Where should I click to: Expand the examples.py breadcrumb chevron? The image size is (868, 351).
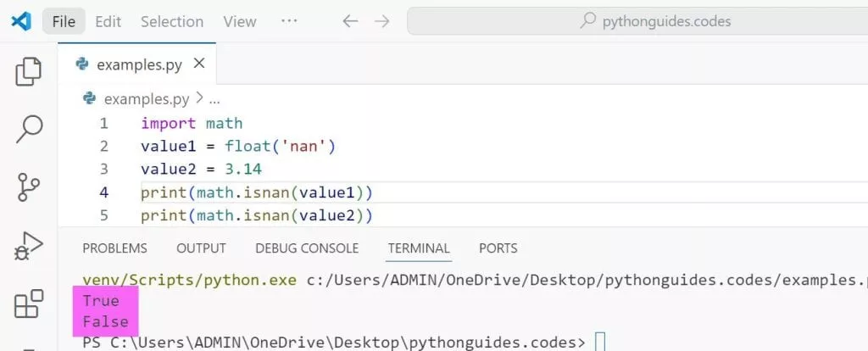[199, 99]
